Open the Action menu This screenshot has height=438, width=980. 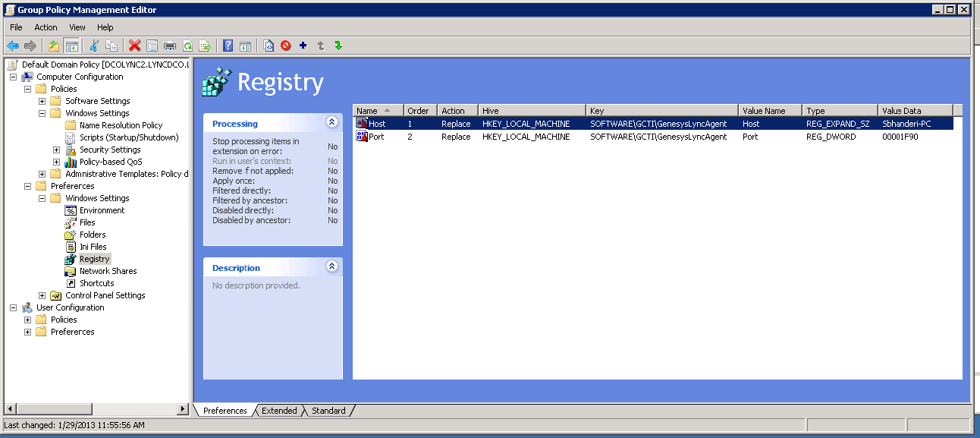pyautogui.click(x=46, y=27)
